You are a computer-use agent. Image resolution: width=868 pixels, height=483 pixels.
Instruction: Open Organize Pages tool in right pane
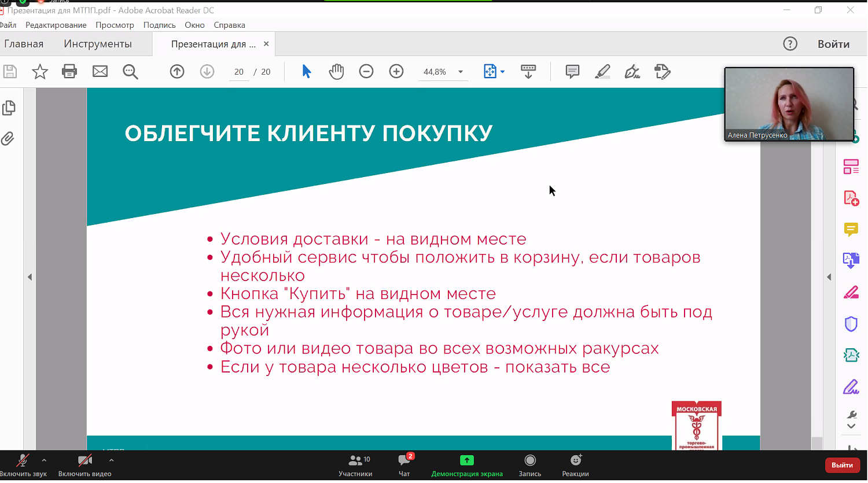(x=851, y=167)
